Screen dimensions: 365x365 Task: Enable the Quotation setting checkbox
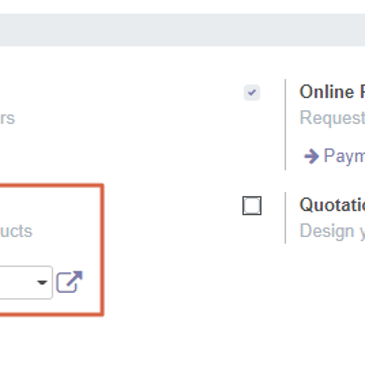pos(252,206)
